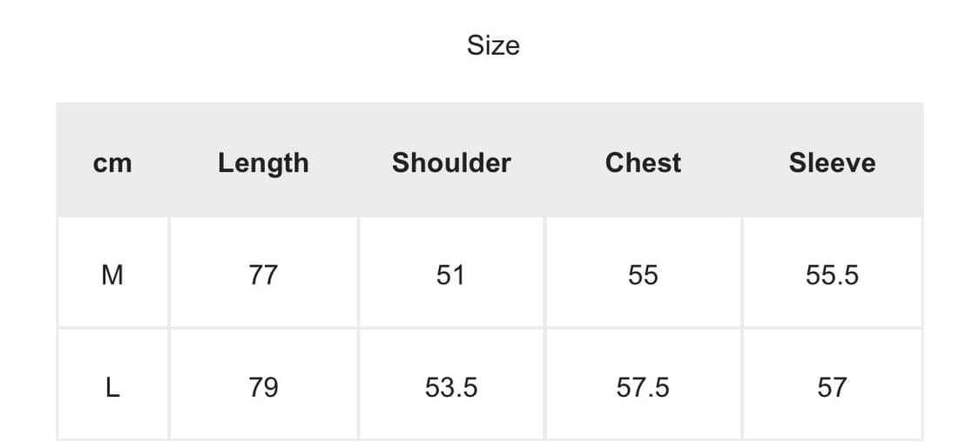Click the Length column header
The width and height of the screenshot is (980, 443).
click(x=263, y=162)
